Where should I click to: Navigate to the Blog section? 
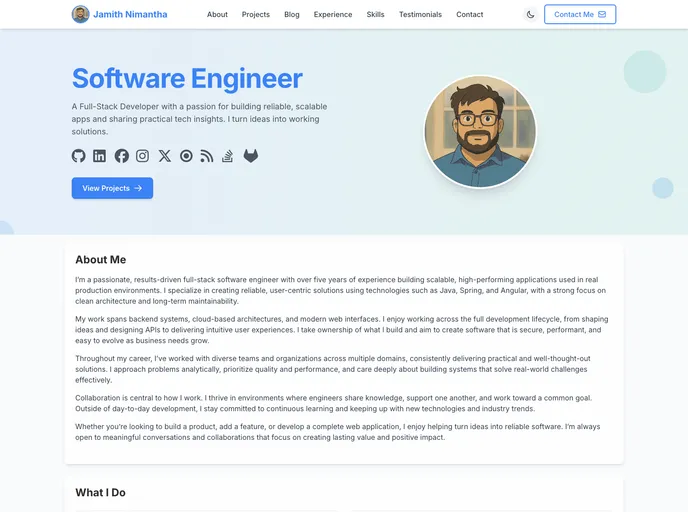292,15
